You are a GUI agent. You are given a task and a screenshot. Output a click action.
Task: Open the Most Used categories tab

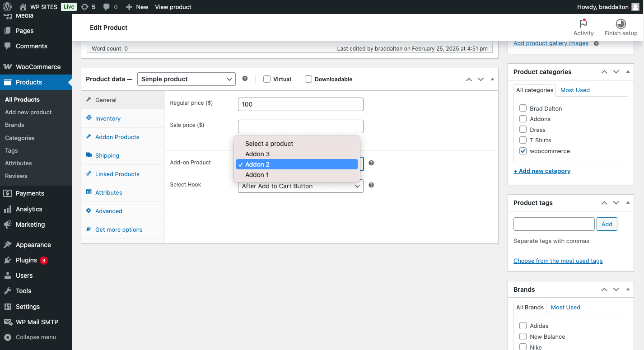pos(575,90)
